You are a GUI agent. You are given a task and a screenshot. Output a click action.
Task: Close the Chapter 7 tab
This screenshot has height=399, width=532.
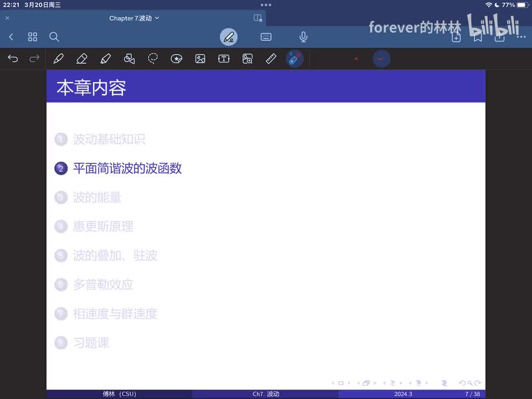pos(7,18)
